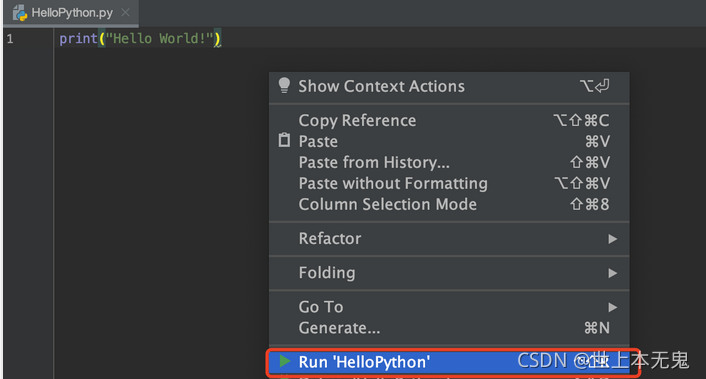The width and height of the screenshot is (706, 379).
Task: Click the clipboard Paste icon
Action: pyautogui.click(x=284, y=140)
